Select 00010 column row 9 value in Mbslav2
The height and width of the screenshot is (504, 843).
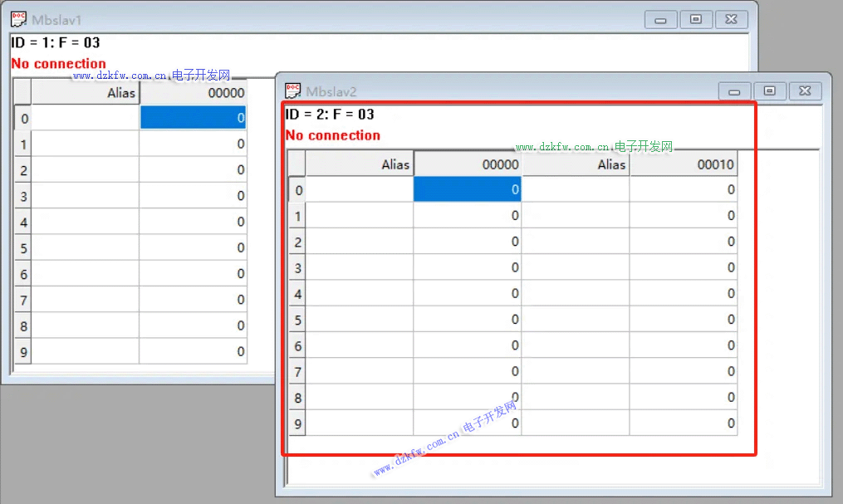point(684,423)
